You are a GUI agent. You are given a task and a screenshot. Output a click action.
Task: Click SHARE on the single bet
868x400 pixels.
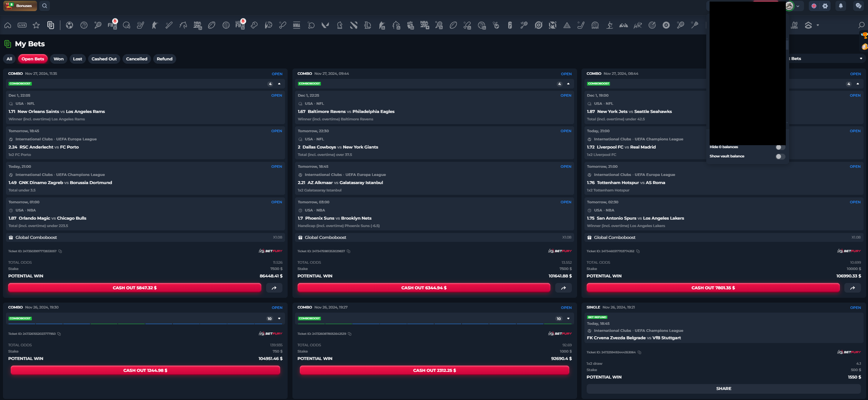[724, 389]
